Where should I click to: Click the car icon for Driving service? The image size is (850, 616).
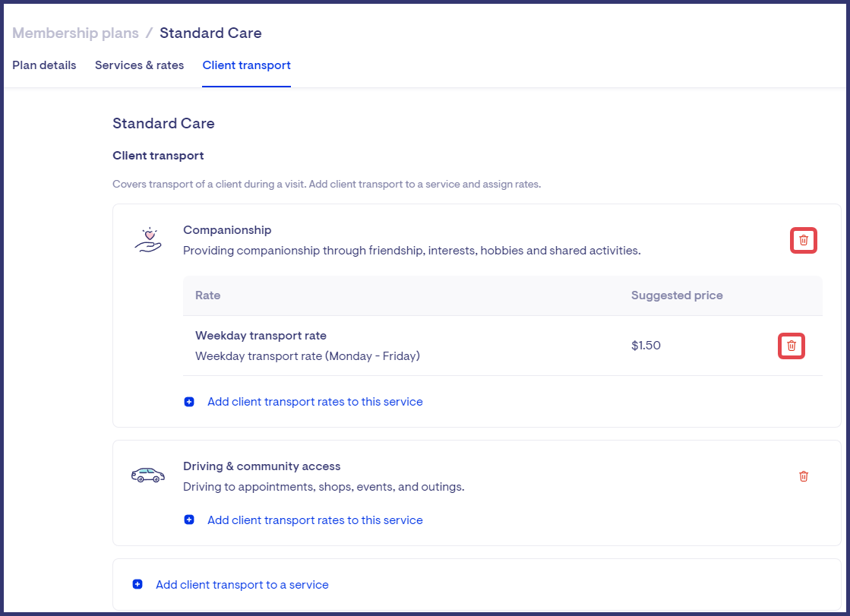pyautogui.click(x=147, y=475)
